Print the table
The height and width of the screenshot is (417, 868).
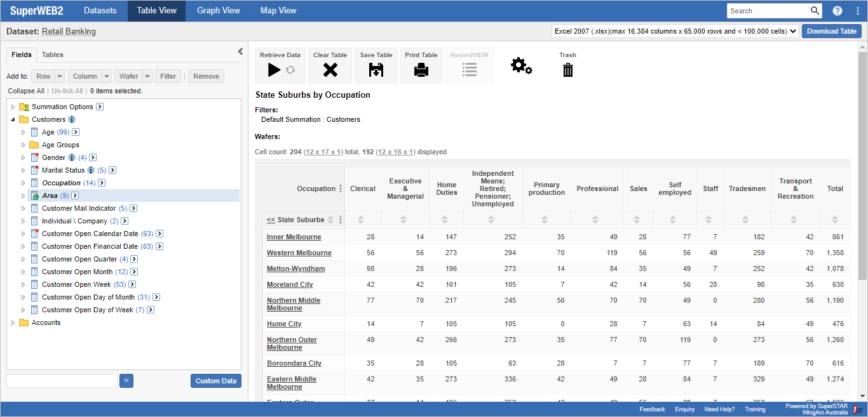pos(421,70)
